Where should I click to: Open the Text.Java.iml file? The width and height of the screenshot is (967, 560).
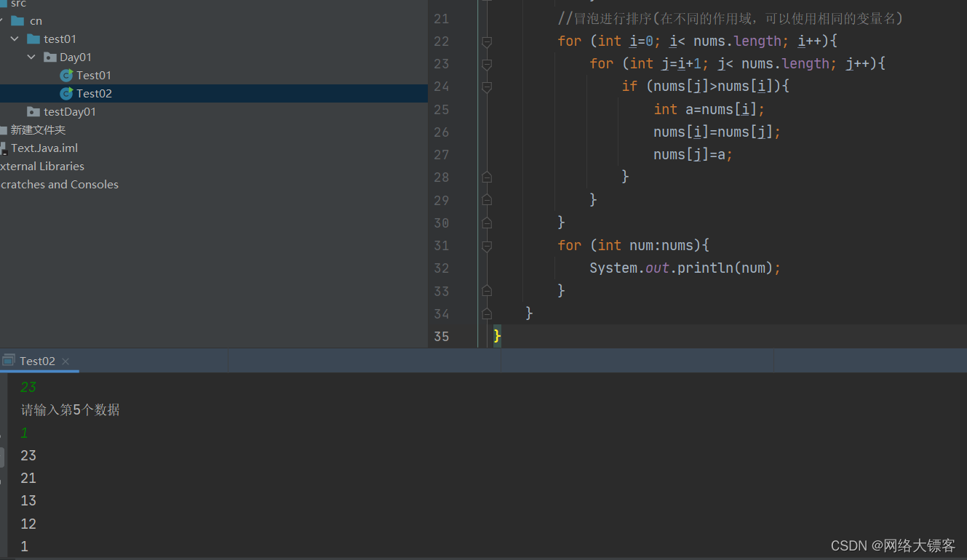coord(44,148)
